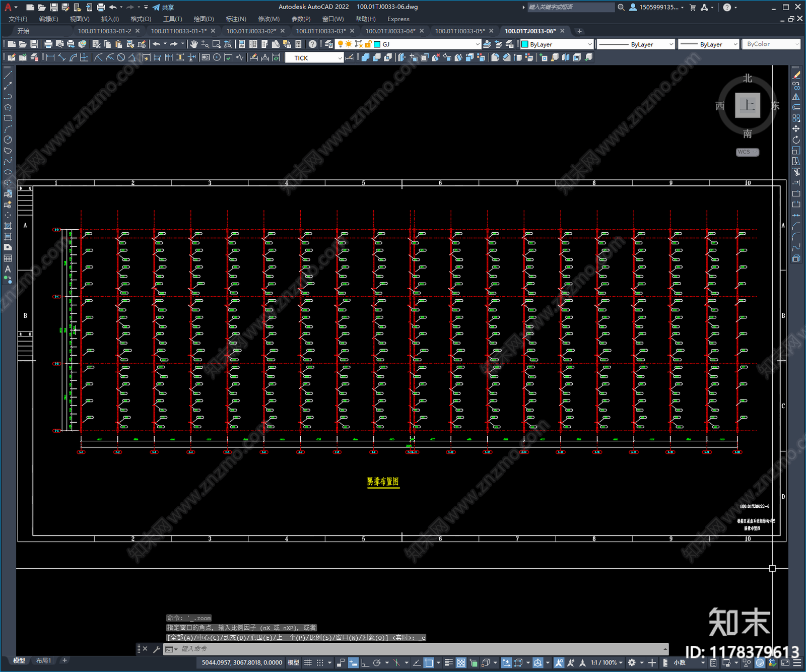
Task: Select the Hatch tool in draw toolbar
Action: tap(8, 226)
